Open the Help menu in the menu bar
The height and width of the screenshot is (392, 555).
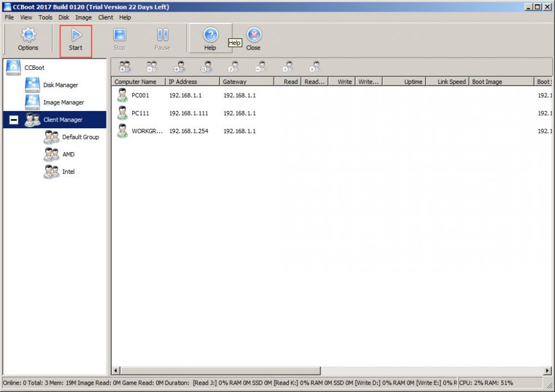(x=125, y=17)
